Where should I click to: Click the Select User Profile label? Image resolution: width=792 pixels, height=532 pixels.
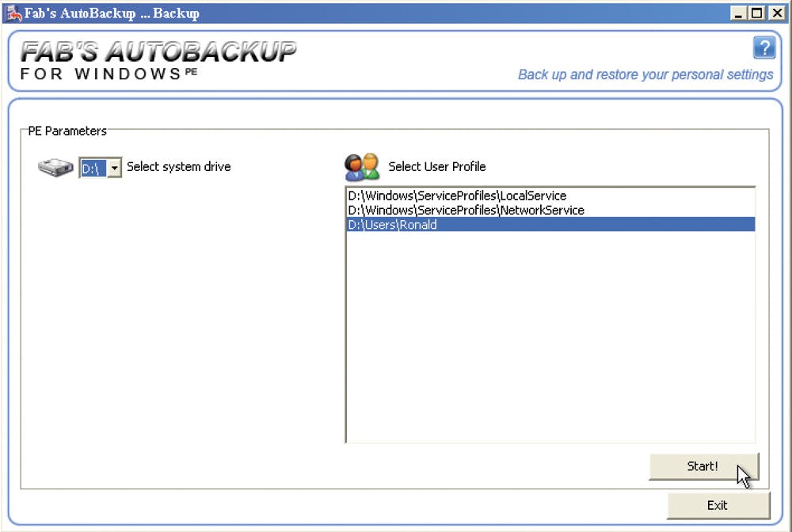[437, 166]
